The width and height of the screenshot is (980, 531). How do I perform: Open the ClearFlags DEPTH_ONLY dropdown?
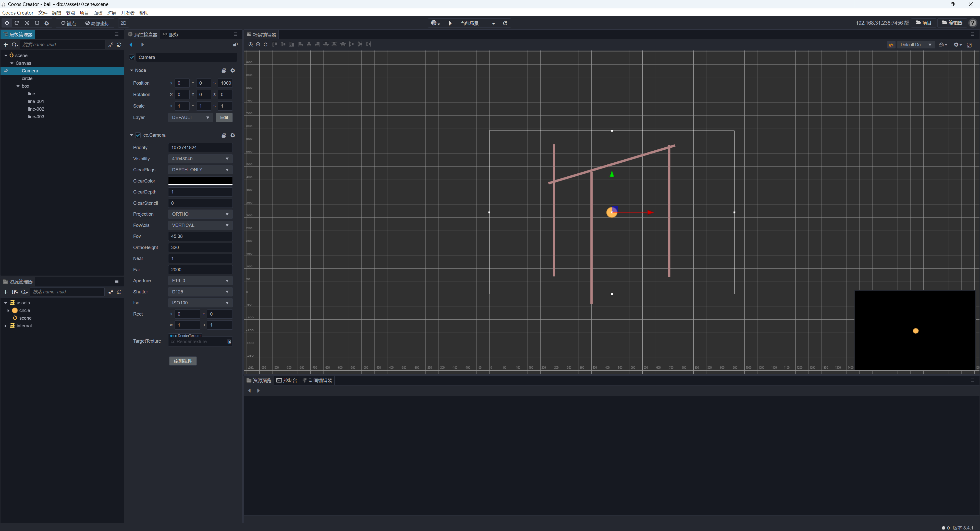coord(200,170)
